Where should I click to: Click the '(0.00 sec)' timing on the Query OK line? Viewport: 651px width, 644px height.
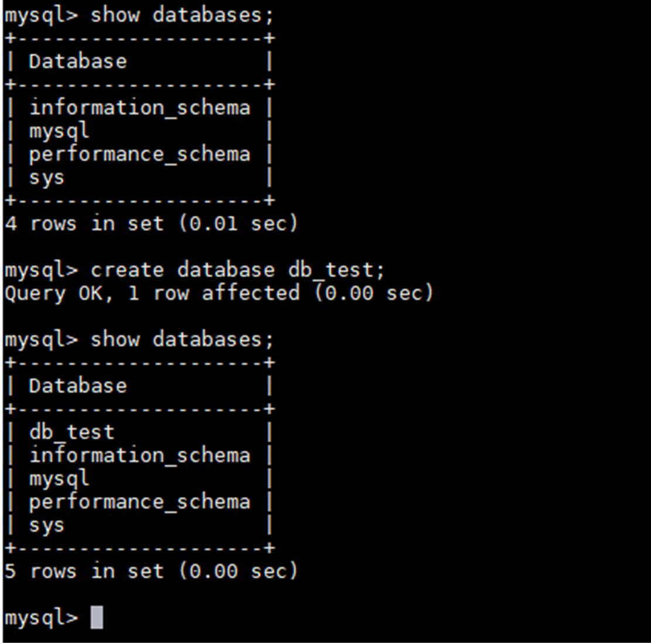coord(374,293)
